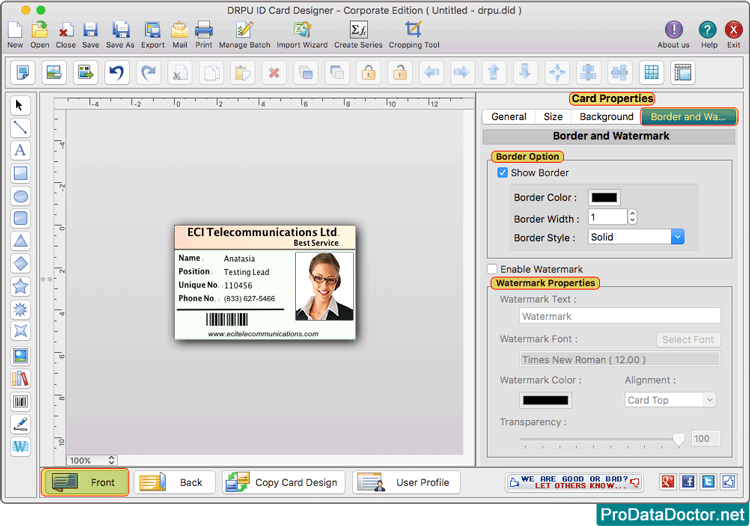Switch to the General tab
Screen dimensions: 750x526
click(x=508, y=117)
